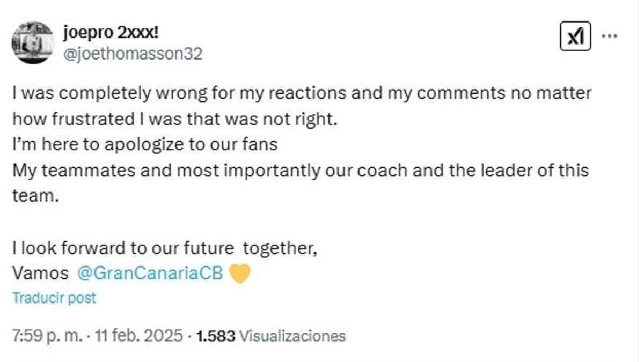Open the joepro 2xxx! display name
This screenshot has height=362, width=644.
(111, 33)
